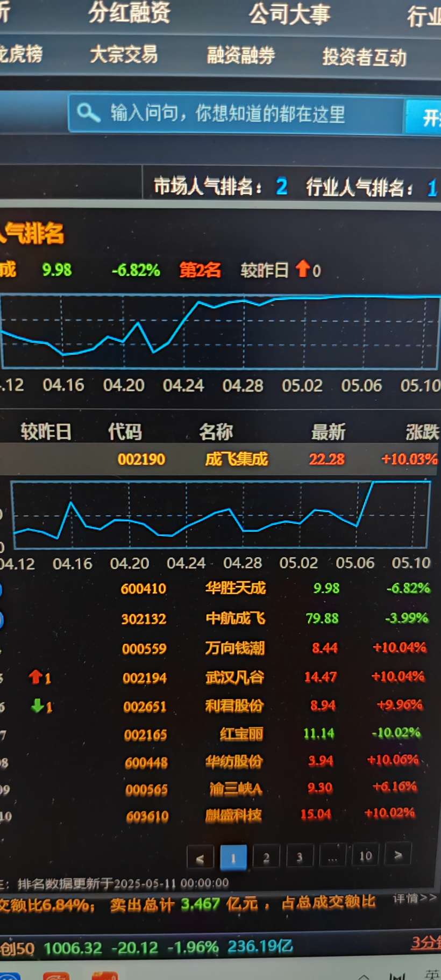
Task: Select stock code 600410
Action: click(143, 589)
